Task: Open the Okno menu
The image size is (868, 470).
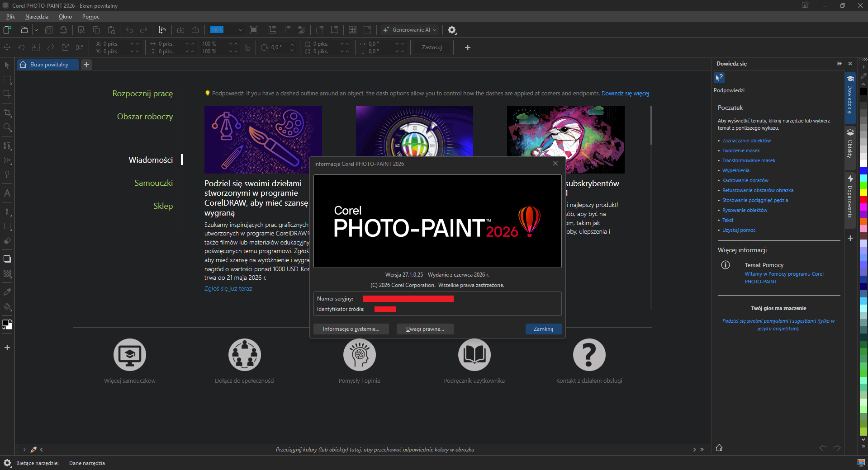Action: (x=65, y=17)
